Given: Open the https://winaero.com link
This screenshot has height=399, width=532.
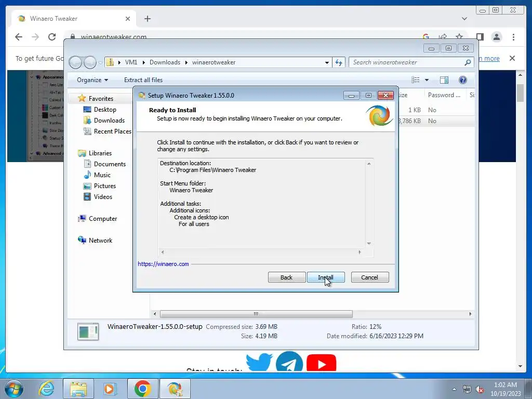Looking at the screenshot, I should click(x=163, y=264).
